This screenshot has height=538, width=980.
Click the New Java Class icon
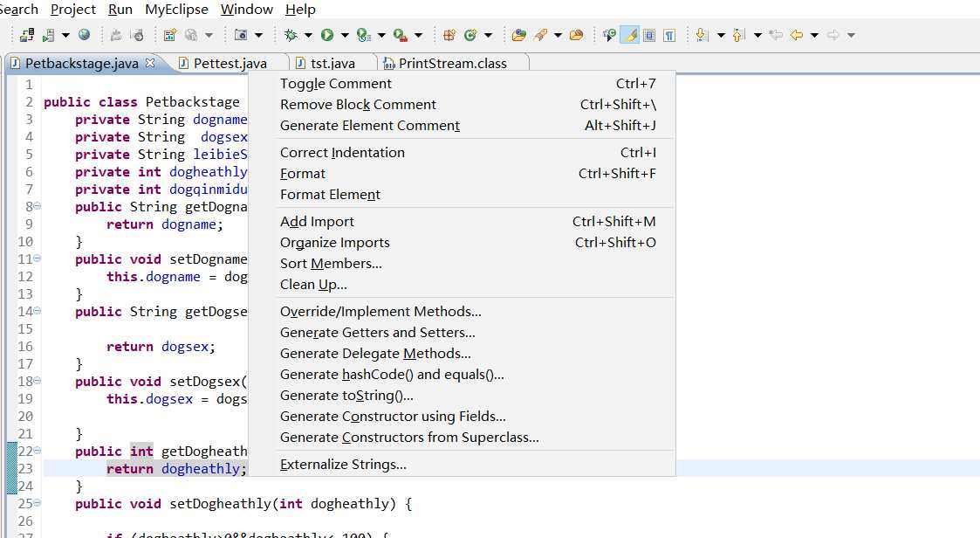pyautogui.click(x=470, y=35)
